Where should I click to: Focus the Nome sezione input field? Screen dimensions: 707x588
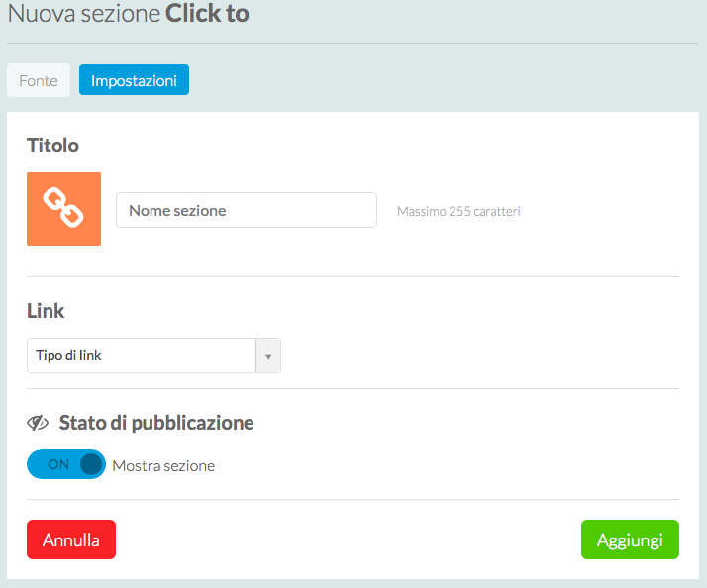point(247,210)
